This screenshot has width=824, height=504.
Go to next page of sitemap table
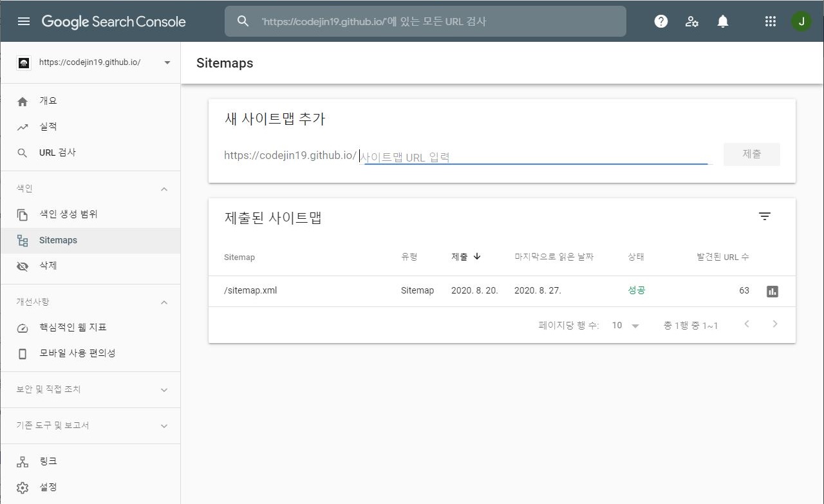click(775, 324)
